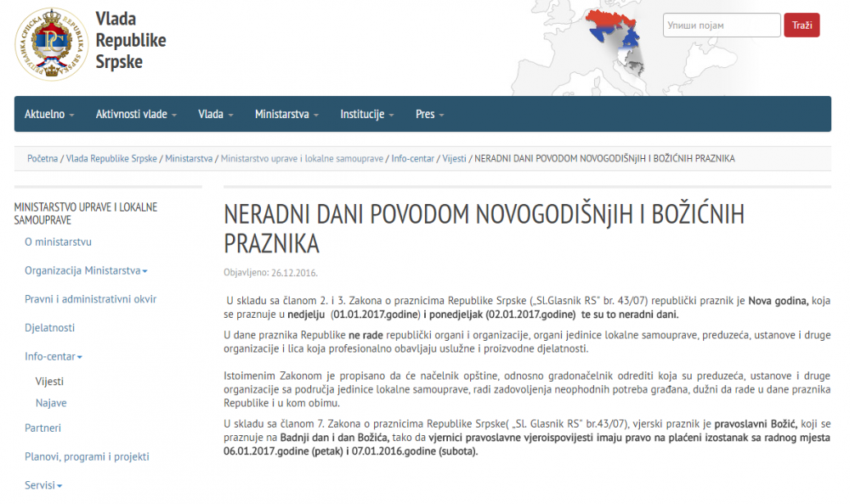This screenshot has height=504, width=850.
Task: Open the Pres dropdown menu
Action: tap(430, 115)
